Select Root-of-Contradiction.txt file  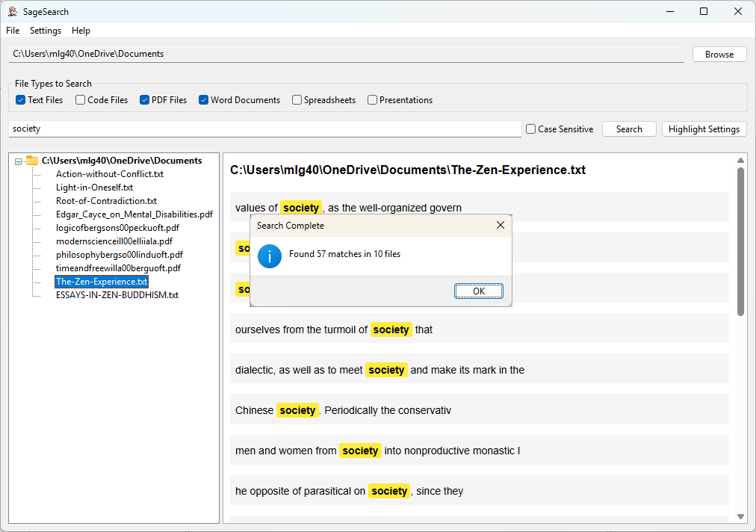point(106,201)
